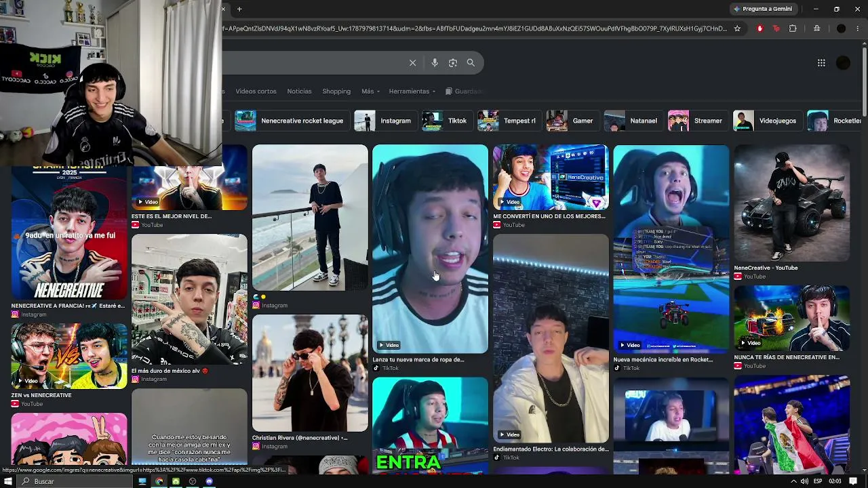Focus the Windows taskbar Buscar search box
Viewport: 868px width, 488px height.
(75, 481)
